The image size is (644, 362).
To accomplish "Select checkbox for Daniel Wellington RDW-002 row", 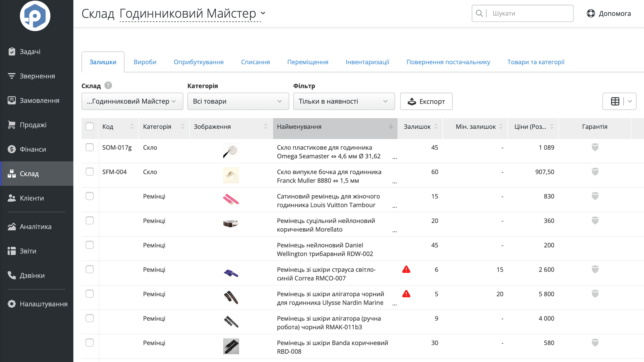I will pos(90,245).
